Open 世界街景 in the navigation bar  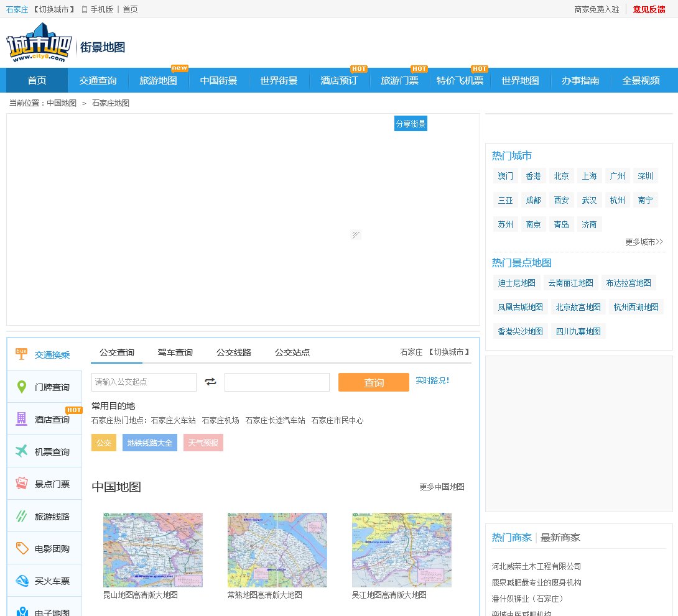coord(279,81)
